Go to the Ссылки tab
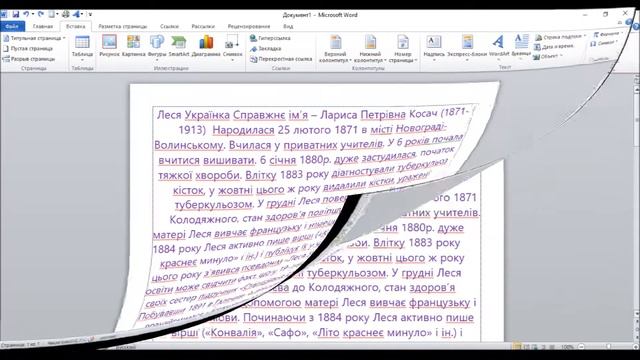640x360 pixels. pyautogui.click(x=169, y=26)
